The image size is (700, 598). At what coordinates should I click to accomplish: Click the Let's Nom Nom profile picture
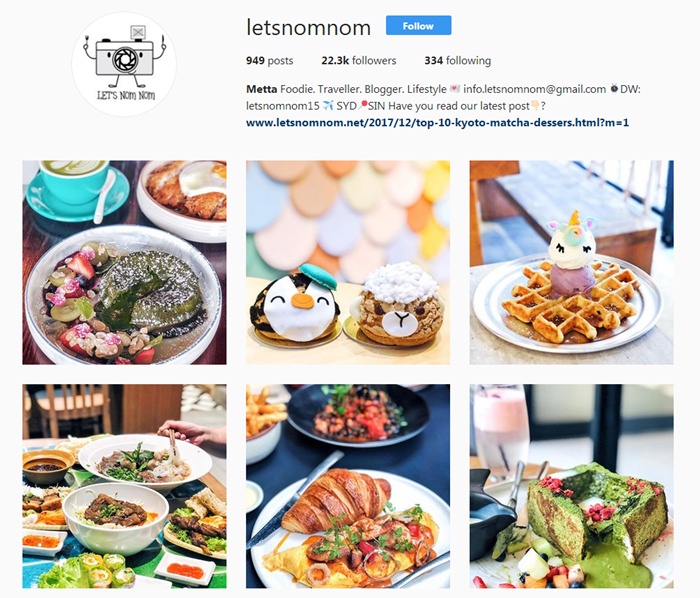124,64
